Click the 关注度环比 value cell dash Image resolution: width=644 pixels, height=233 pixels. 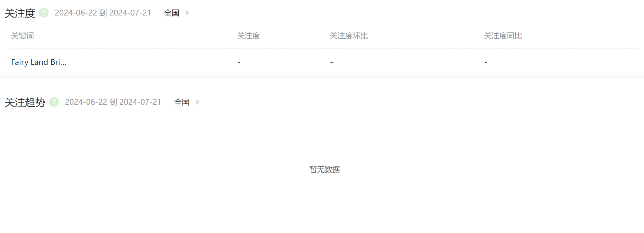click(332, 62)
